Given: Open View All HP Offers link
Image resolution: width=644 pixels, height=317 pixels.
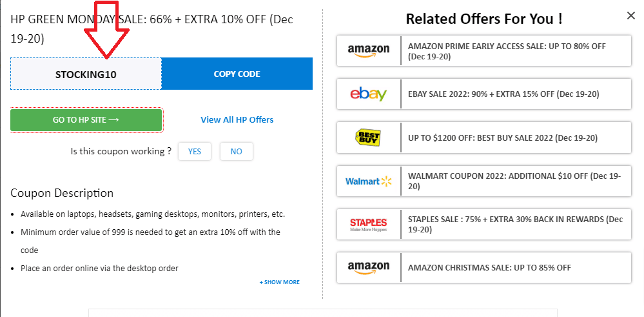Looking at the screenshot, I should [237, 119].
